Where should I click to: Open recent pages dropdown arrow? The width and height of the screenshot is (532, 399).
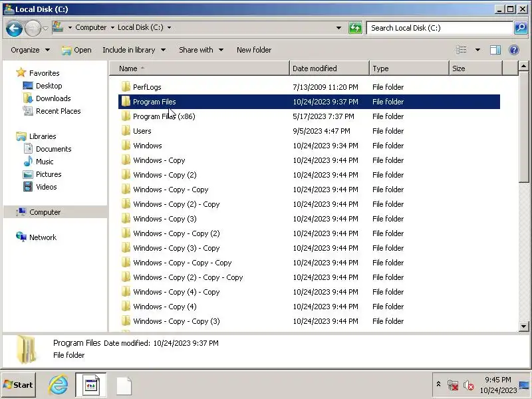click(45, 28)
